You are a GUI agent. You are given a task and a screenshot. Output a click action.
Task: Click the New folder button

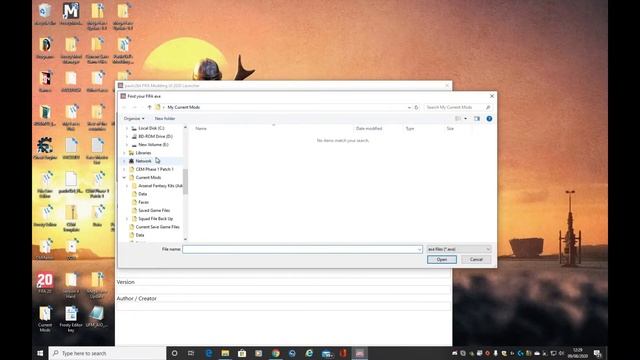click(165, 118)
